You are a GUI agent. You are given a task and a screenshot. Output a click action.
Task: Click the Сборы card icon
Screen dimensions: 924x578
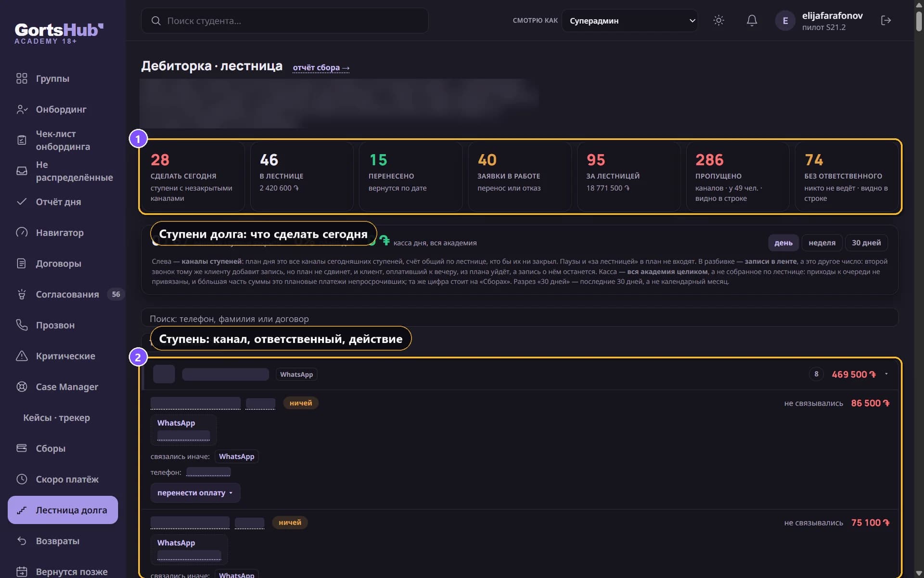(x=22, y=448)
